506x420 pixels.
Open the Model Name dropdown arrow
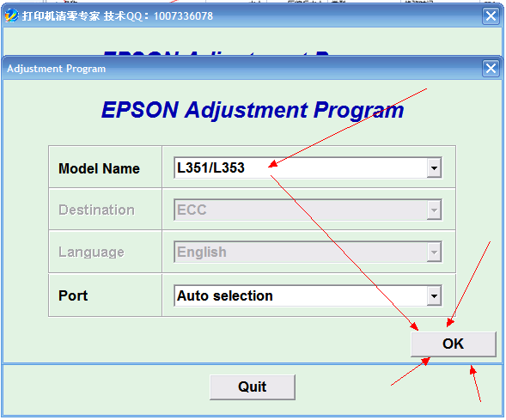pyautogui.click(x=434, y=167)
